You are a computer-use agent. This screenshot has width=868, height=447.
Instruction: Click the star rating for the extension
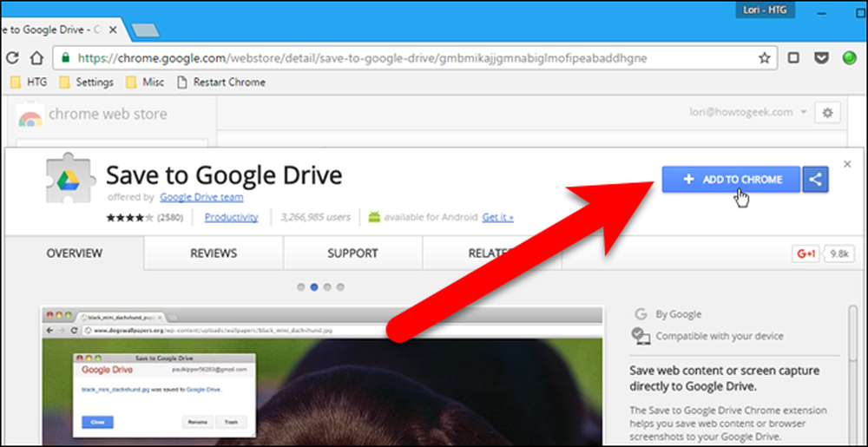pos(130,217)
